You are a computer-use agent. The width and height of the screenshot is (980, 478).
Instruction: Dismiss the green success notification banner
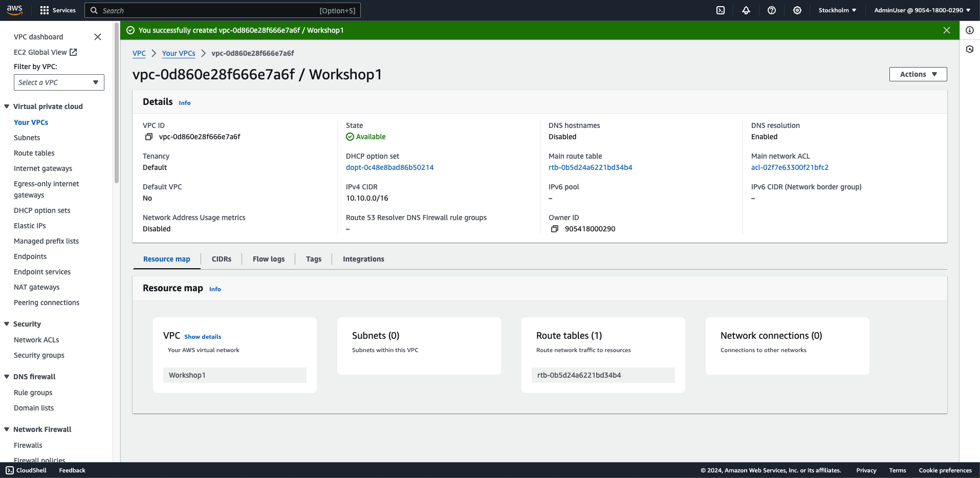tap(947, 30)
